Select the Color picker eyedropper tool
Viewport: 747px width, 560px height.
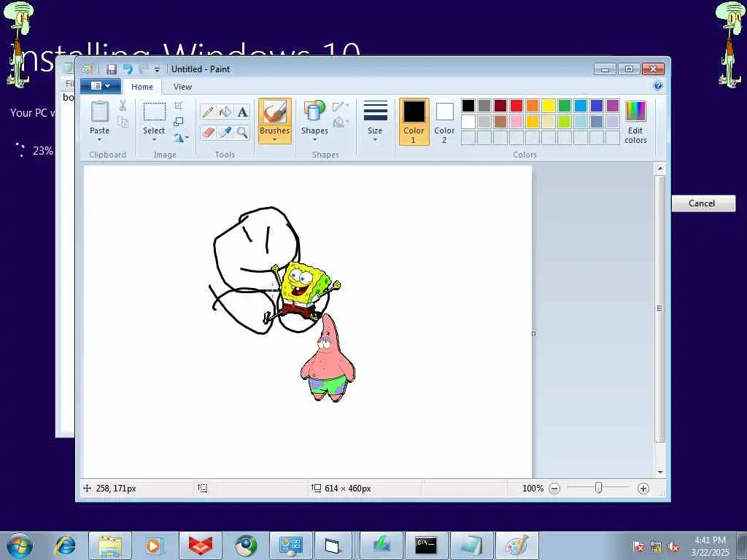pos(225,132)
